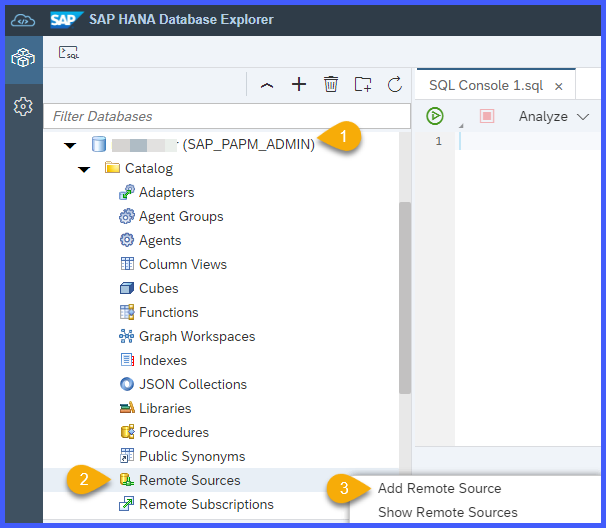
Task: Click line 1 in the SQL editor
Action: coord(528,141)
